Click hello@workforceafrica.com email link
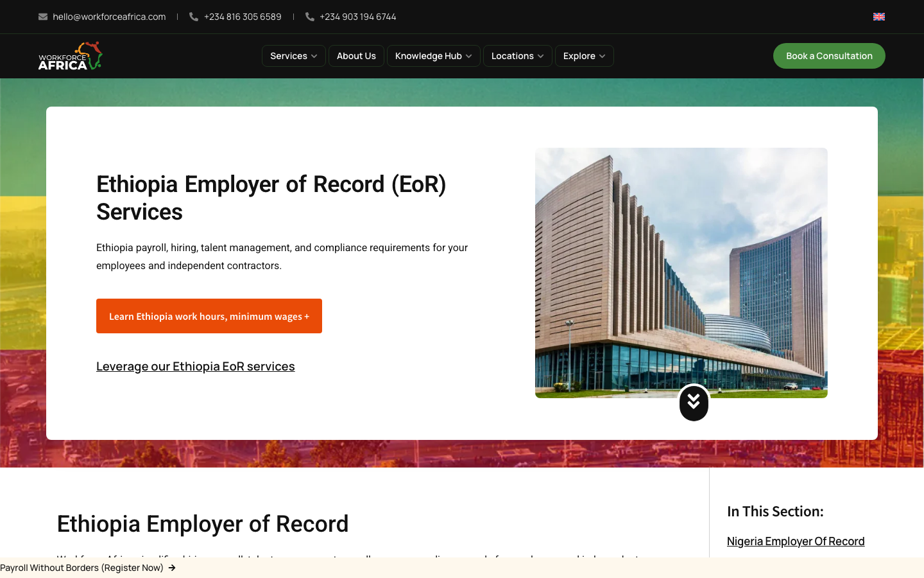The image size is (924, 578). tap(109, 17)
